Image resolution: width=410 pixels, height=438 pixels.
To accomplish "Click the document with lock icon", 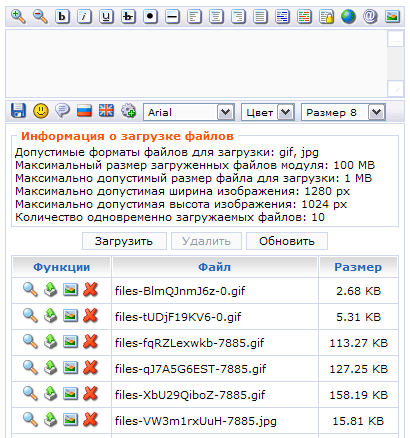I will (x=326, y=16).
